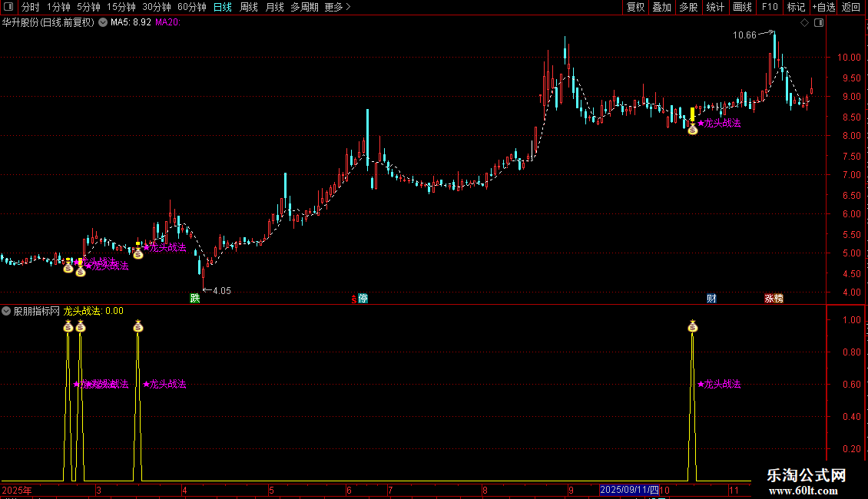868x499 pixels.
Task: Click the green 跌 event marker
Action: [195, 298]
